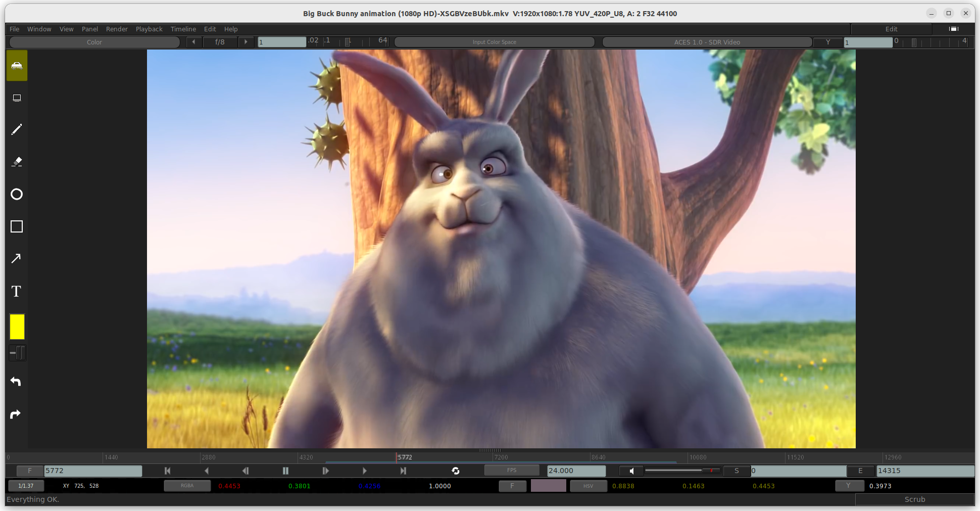Open the HSV color model dropdown
The height and width of the screenshot is (511, 980).
(x=588, y=486)
